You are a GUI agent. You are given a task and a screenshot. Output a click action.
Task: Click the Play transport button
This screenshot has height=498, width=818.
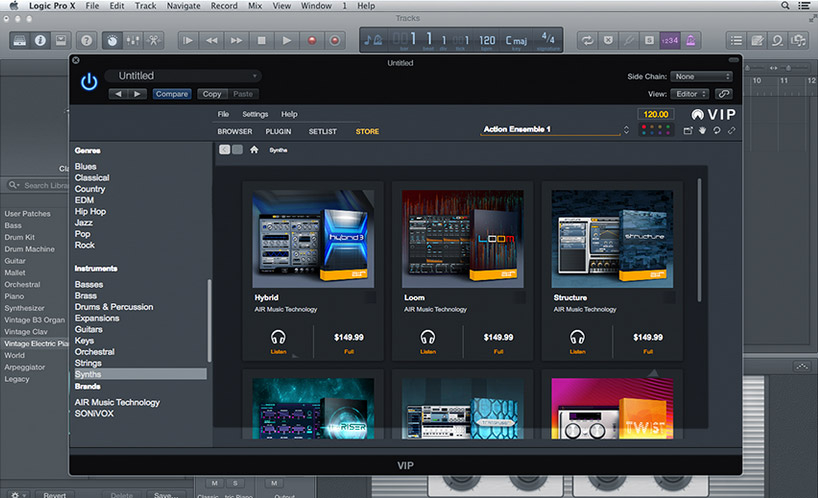286,40
